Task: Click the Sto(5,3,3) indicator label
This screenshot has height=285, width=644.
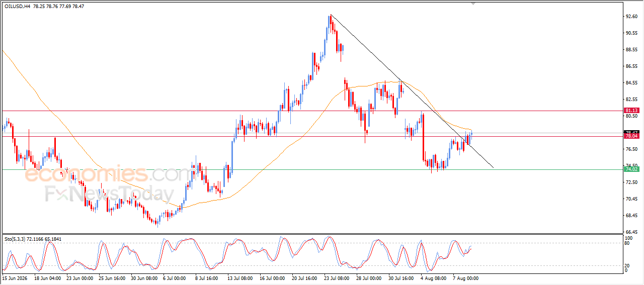Action: [16, 239]
